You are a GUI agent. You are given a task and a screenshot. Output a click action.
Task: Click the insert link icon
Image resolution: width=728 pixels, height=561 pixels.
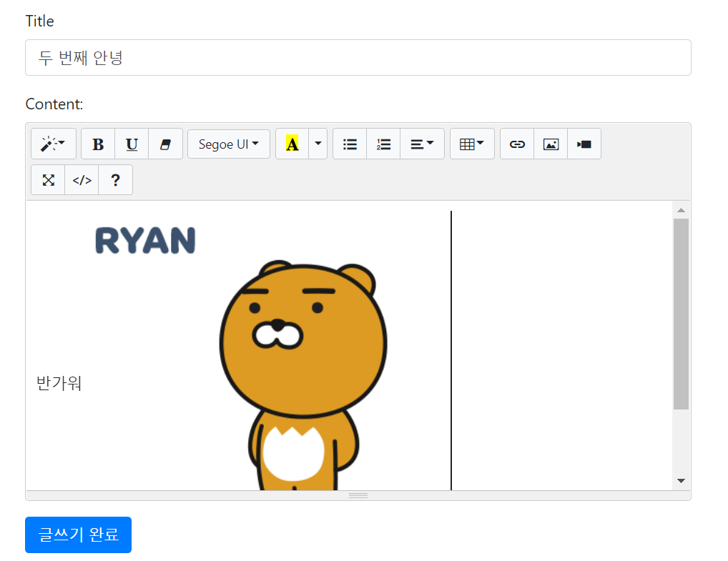point(517,144)
